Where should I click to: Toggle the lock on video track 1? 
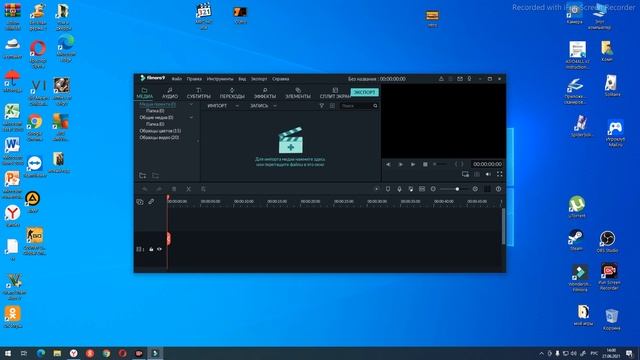click(x=151, y=249)
